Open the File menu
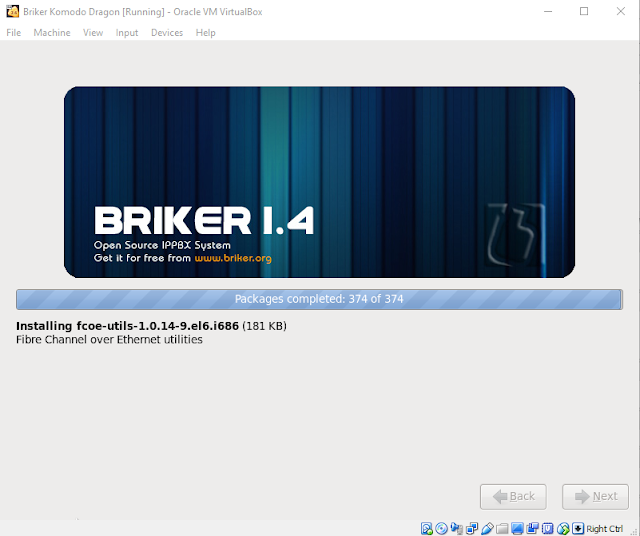Screen dimensions: 640x536 tap(13, 33)
